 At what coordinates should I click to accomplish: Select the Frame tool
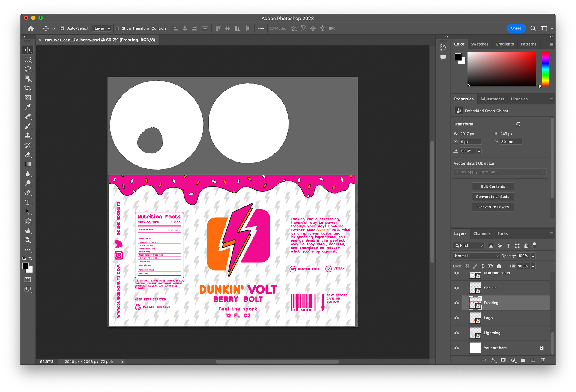(28, 97)
